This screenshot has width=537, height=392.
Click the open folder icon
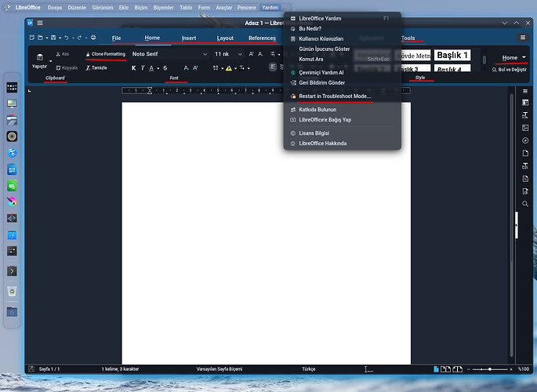coord(41,38)
